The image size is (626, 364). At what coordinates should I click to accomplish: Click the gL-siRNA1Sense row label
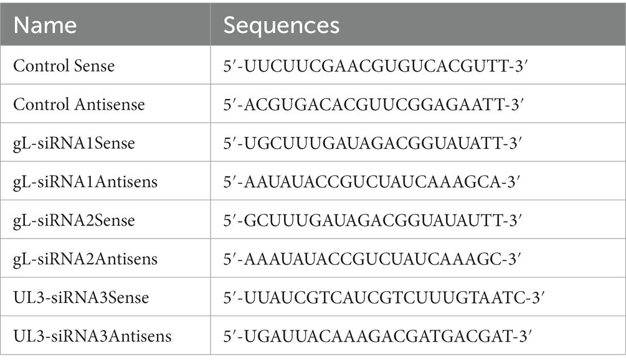pos(74,143)
